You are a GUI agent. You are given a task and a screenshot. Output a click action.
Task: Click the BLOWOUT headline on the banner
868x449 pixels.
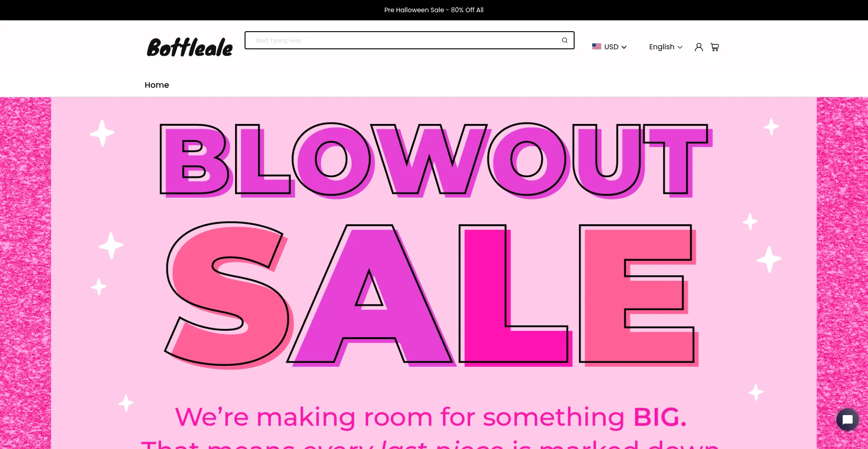[435, 161]
